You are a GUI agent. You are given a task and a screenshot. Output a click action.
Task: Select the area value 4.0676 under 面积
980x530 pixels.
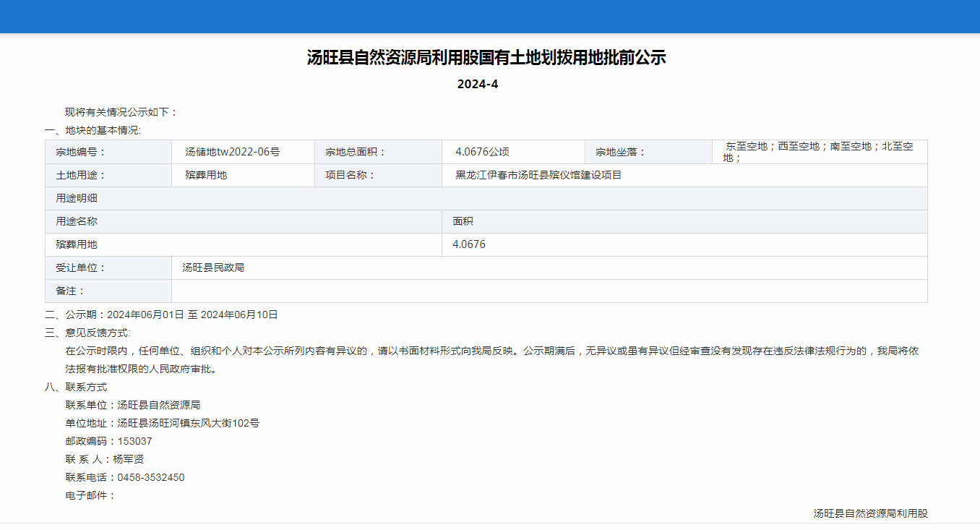pyautogui.click(x=469, y=244)
